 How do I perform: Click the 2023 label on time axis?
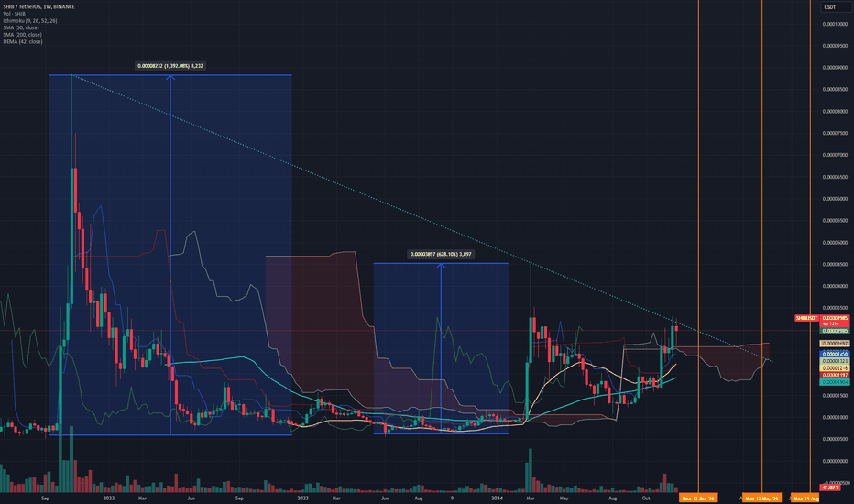302,498
